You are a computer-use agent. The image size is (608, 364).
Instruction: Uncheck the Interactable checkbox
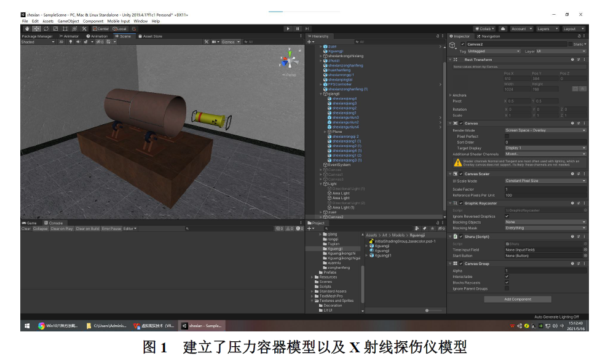[507, 277]
